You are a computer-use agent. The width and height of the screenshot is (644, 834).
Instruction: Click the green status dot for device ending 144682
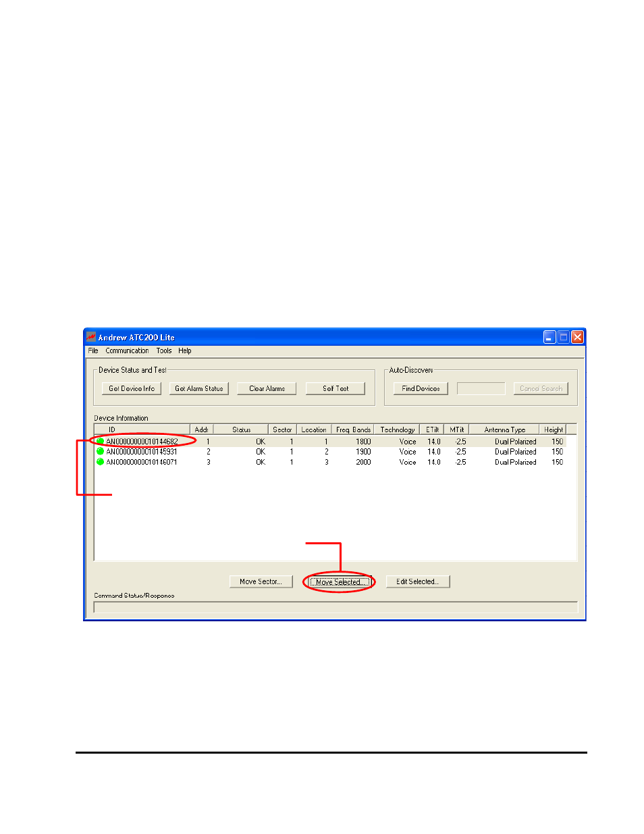[x=101, y=442]
